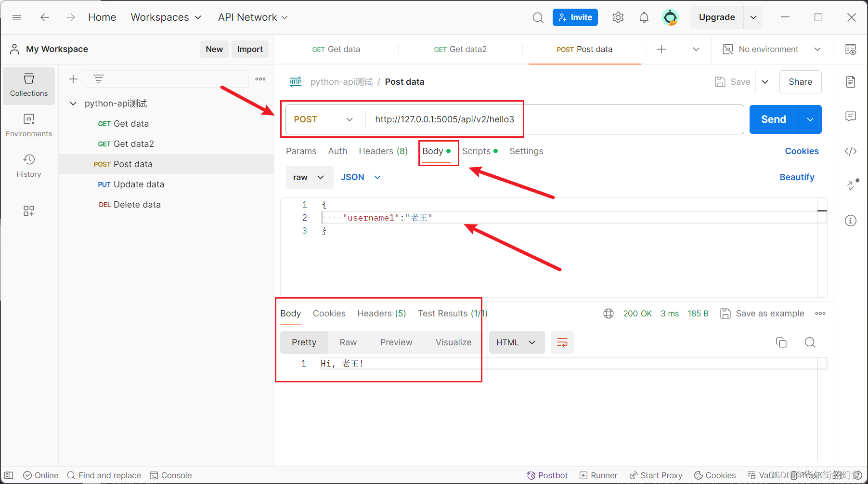Click the Share button
Image resolution: width=868 pixels, height=484 pixels.
coord(800,82)
